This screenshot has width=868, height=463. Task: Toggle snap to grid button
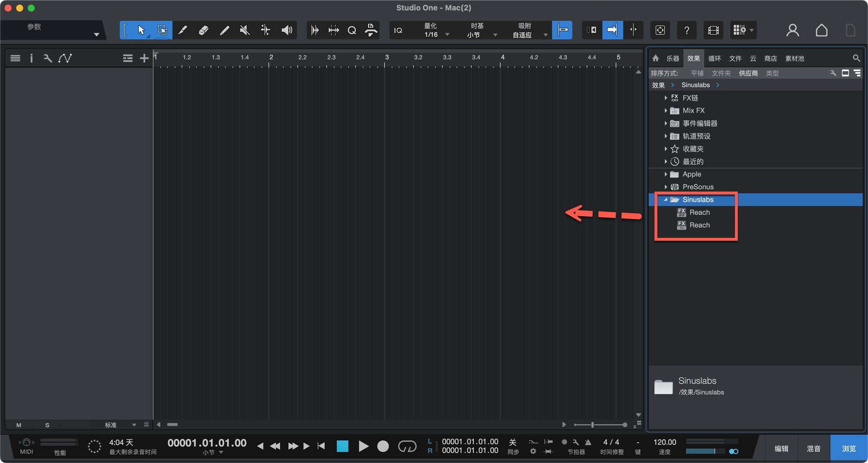pos(562,30)
